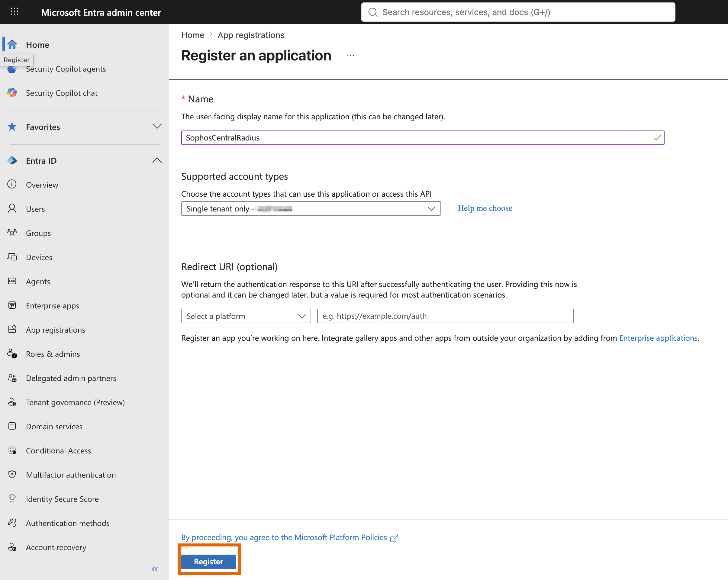Image resolution: width=728 pixels, height=580 pixels.
Task: Open Agents in the sidebar
Action: click(38, 282)
